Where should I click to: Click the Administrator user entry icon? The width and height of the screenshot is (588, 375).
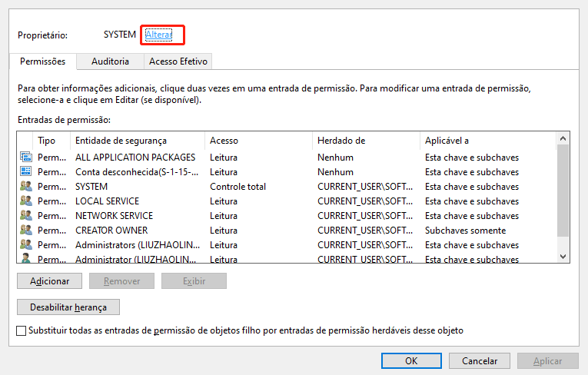click(26, 258)
